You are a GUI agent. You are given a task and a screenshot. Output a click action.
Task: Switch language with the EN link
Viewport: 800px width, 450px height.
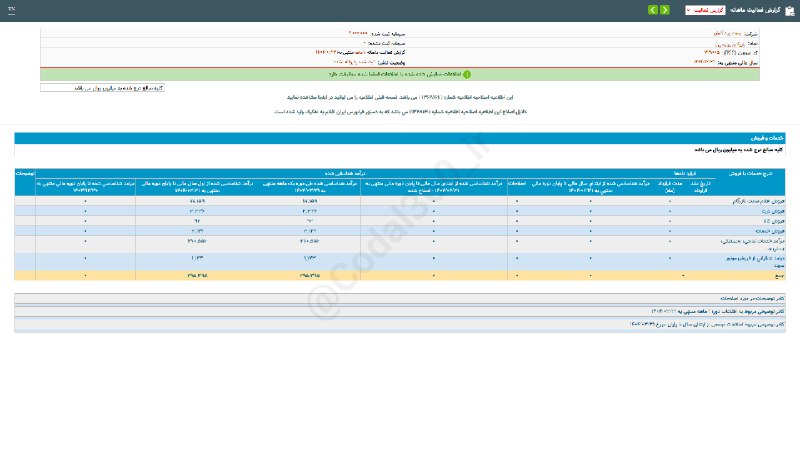coord(12,10)
